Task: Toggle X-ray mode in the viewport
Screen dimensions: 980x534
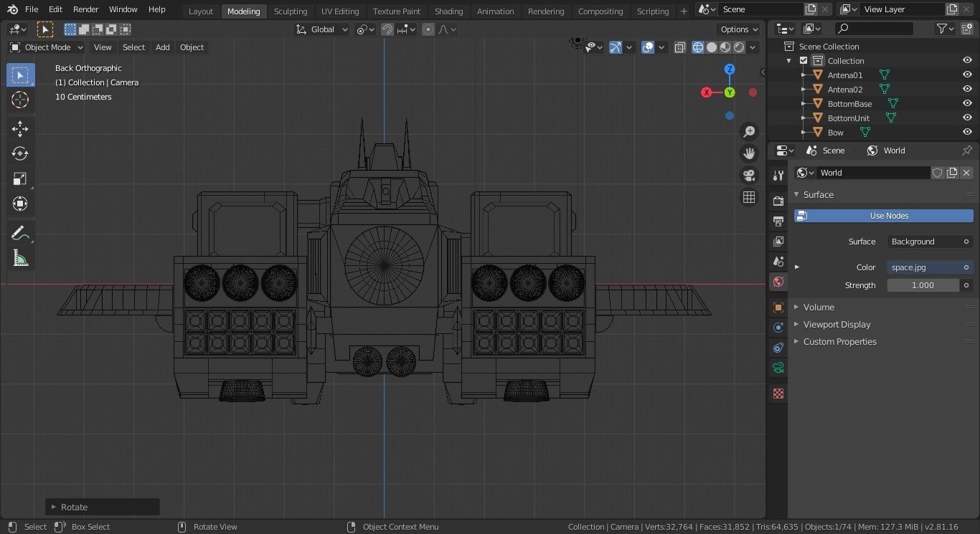Action: pyautogui.click(x=679, y=47)
